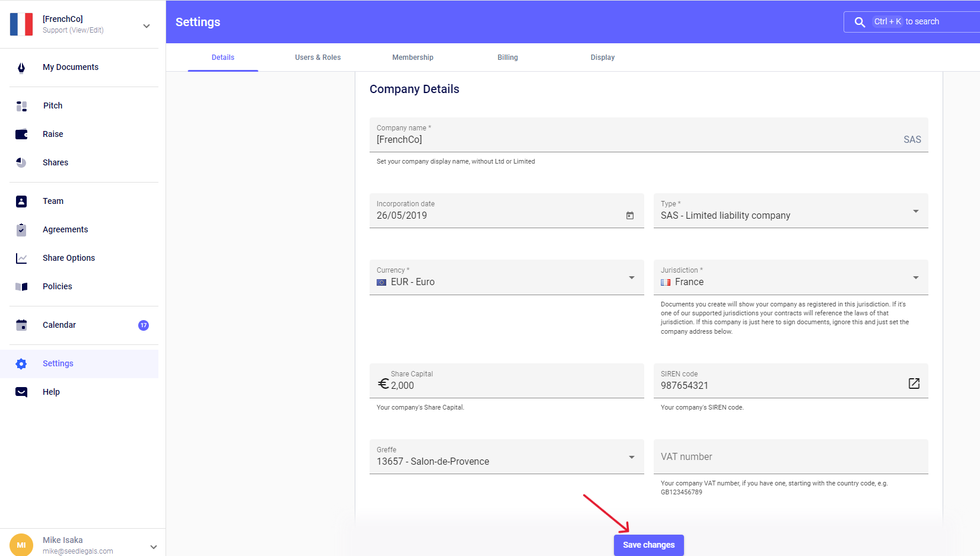Screen dimensions: 980x556
Task: Switch to the Users & Roles tab
Action: click(318, 57)
